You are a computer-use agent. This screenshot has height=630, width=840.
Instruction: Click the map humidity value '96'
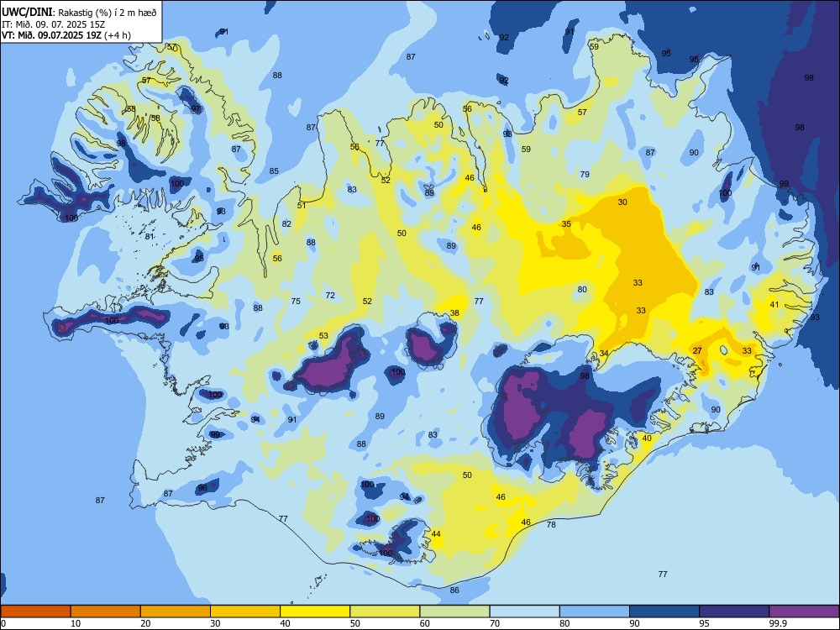coord(202,487)
